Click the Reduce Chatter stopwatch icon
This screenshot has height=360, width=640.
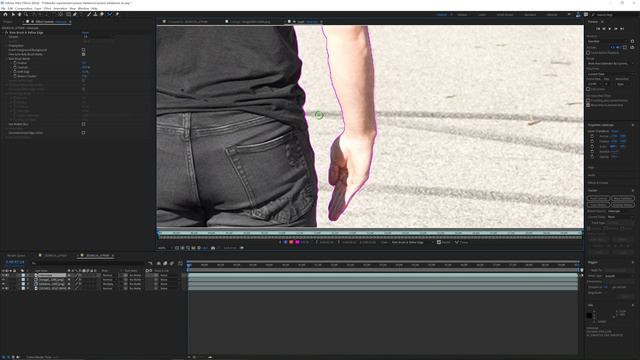pyautogui.click(x=15, y=76)
